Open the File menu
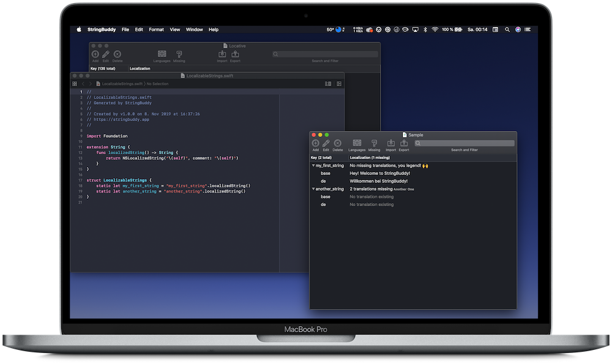The height and width of the screenshot is (364, 612). coord(125,29)
